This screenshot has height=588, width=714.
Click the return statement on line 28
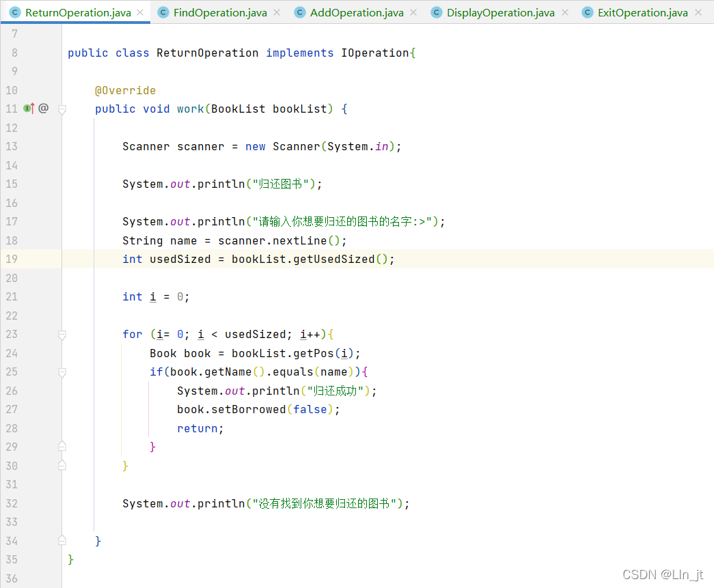tap(200, 428)
